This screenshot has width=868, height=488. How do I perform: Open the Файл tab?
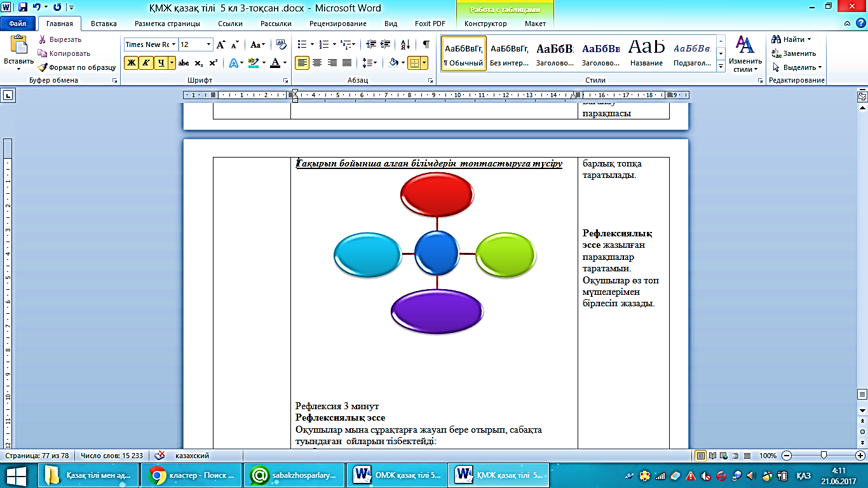coord(17,24)
